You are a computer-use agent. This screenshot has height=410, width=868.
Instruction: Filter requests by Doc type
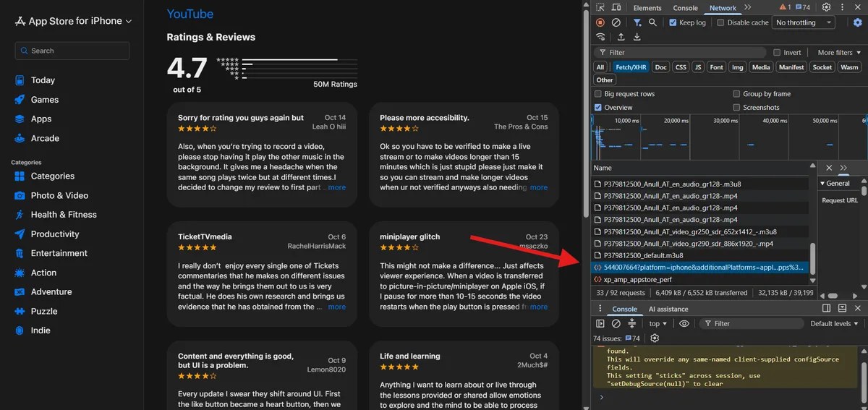(x=660, y=67)
